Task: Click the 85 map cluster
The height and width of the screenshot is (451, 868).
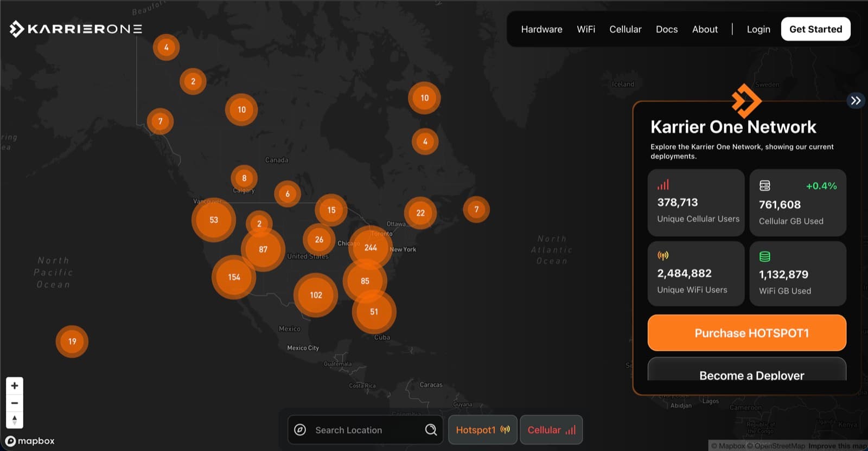Action: pos(365,281)
